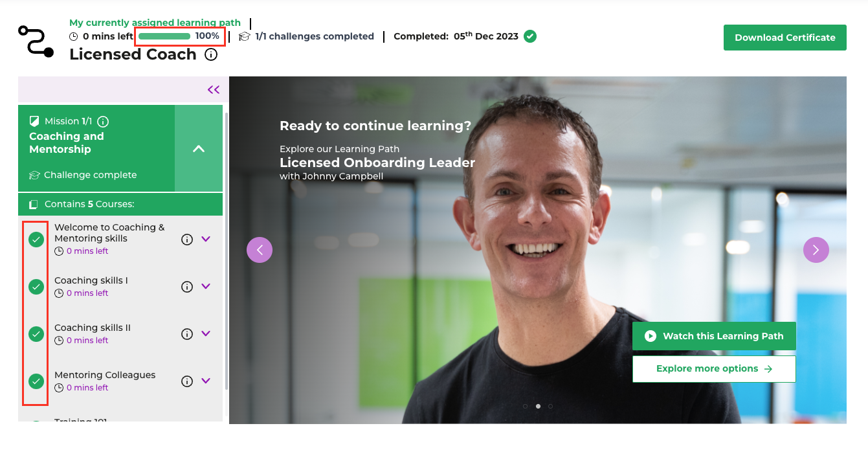Expand the Coaching skills II course details
The width and height of the screenshot is (868, 461).
pos(206,333)
